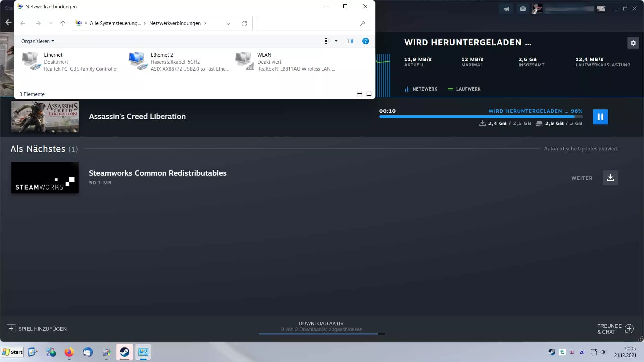
Task: Toggle LAUFWERK graph legend
Action: click(x=464, y=89)
